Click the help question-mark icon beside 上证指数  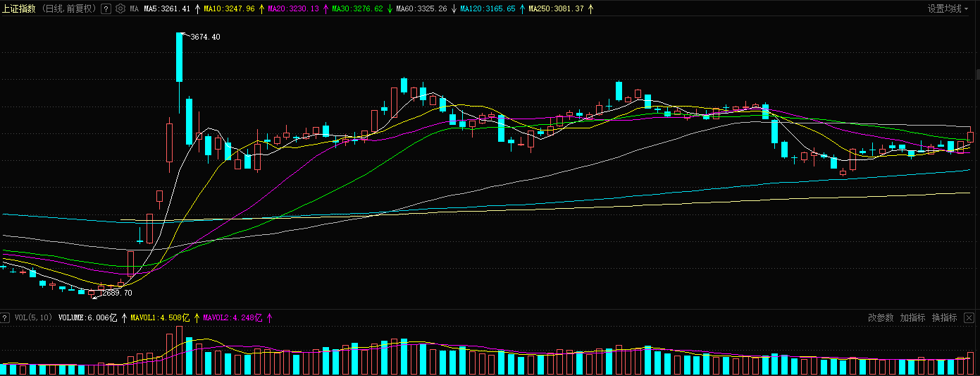coord(106,9)
